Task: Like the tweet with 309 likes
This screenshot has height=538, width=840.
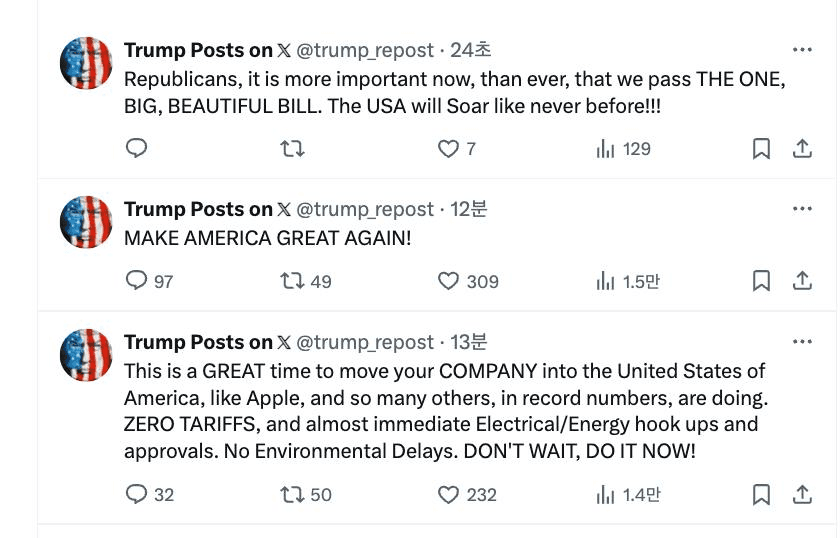Action: tap(449, 281)
